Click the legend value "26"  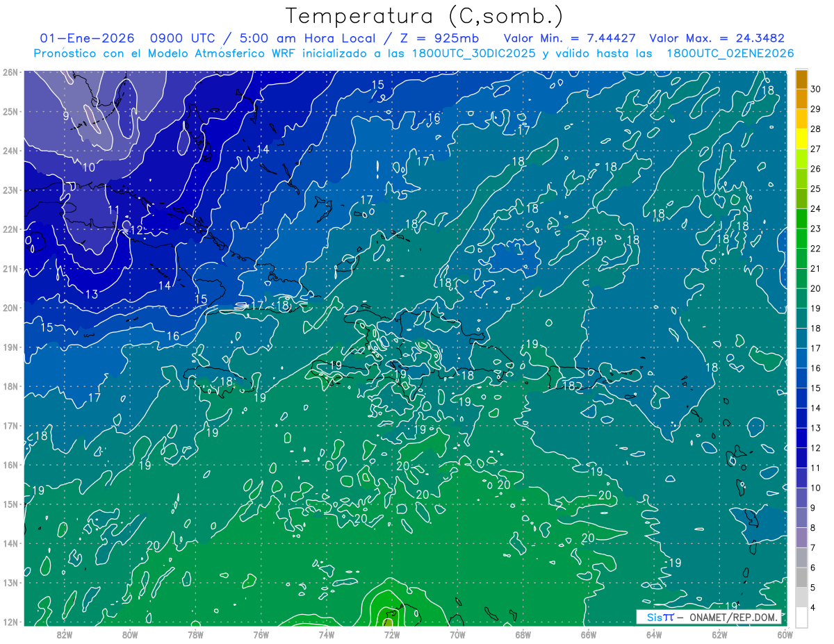(x=816, y=169)
